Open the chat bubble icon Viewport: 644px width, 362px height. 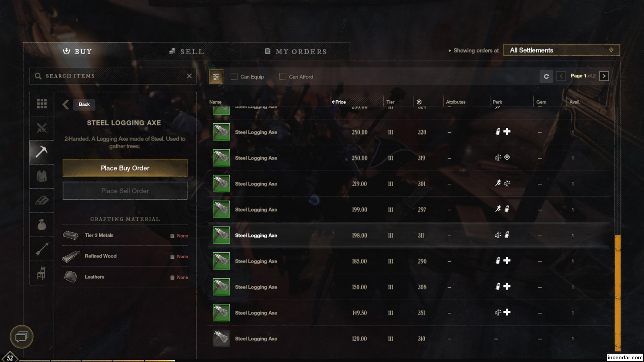coord(21,336)
